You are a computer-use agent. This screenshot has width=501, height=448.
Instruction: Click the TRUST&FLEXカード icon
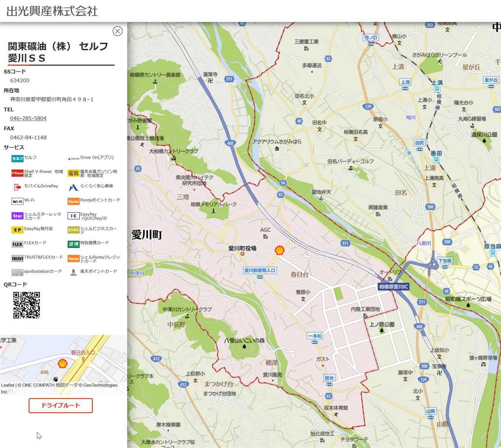coord(17,259)
